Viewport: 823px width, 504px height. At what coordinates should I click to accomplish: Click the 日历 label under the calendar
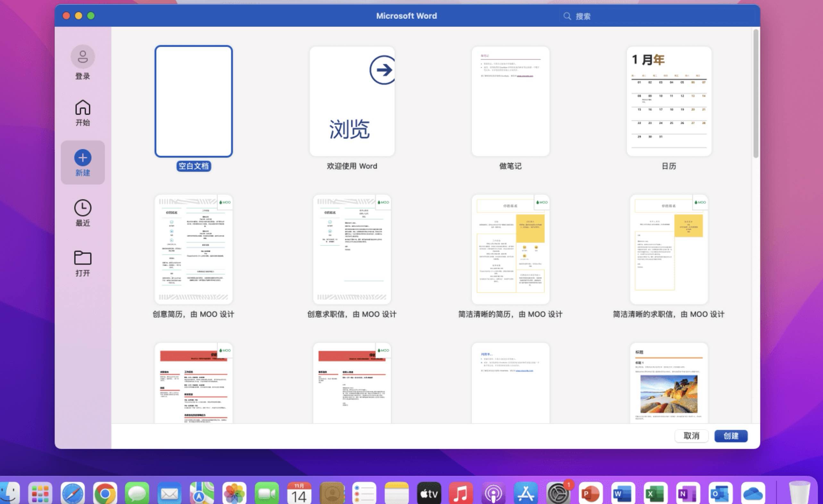point(669,166)
